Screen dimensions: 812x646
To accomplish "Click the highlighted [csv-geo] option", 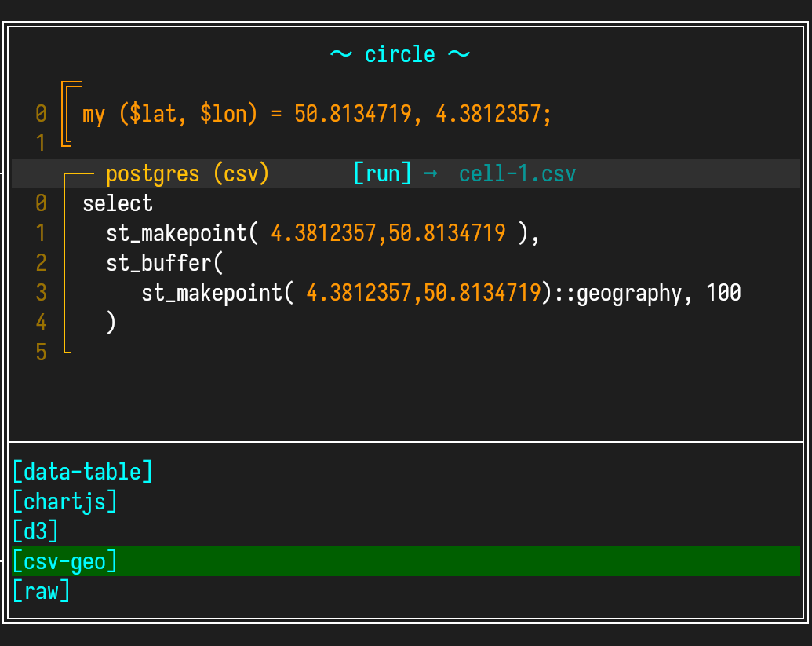I will (64, 561).
